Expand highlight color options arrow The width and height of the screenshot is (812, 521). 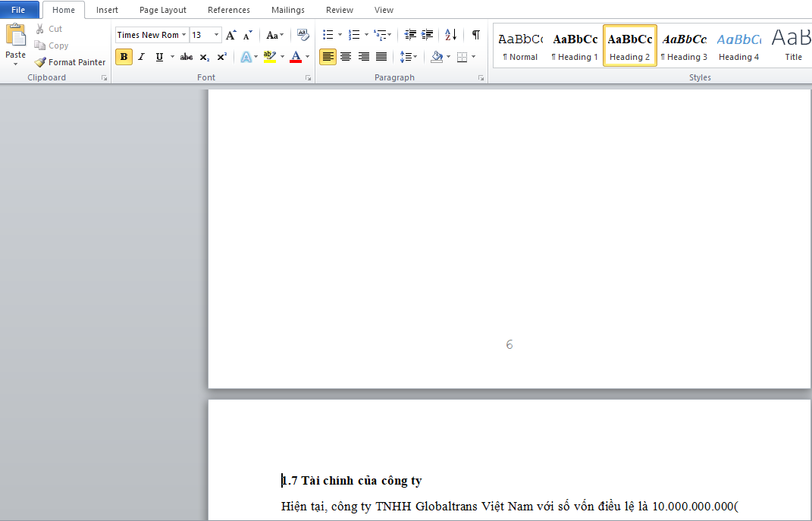click(282, 57)
